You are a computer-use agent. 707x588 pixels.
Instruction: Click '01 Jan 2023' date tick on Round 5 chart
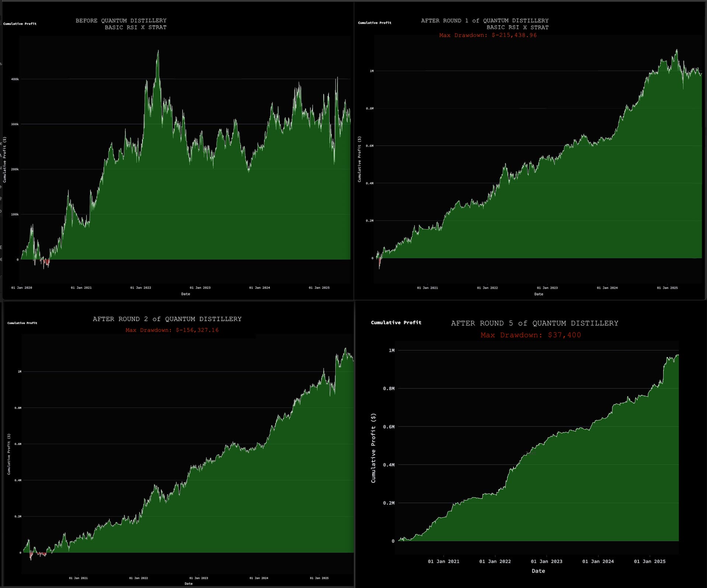coord(546,561)
